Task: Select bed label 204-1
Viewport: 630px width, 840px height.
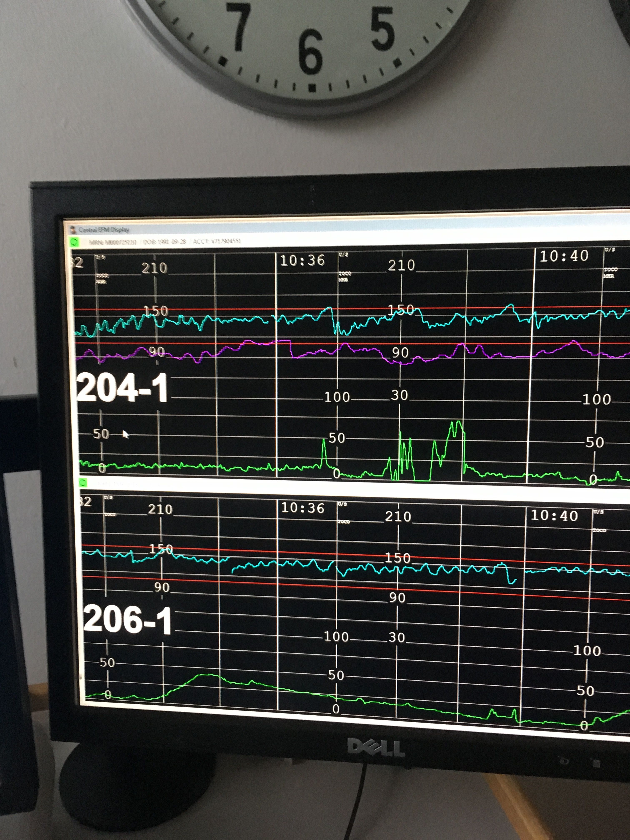Action: coord(122,388)
